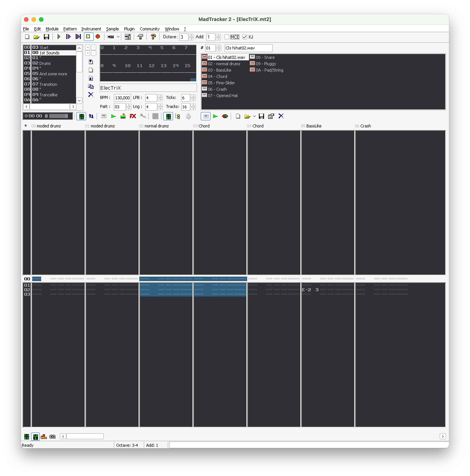Open the Module menu
Screen dimensions: 470x476
tap(52, 29)
